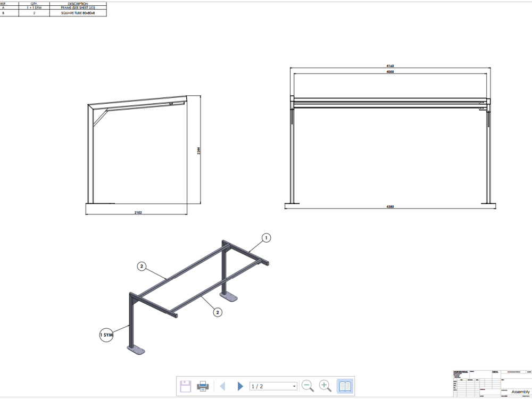Click the 1 SYM balloon callout
532x399 pixels.
click(106, 335)
